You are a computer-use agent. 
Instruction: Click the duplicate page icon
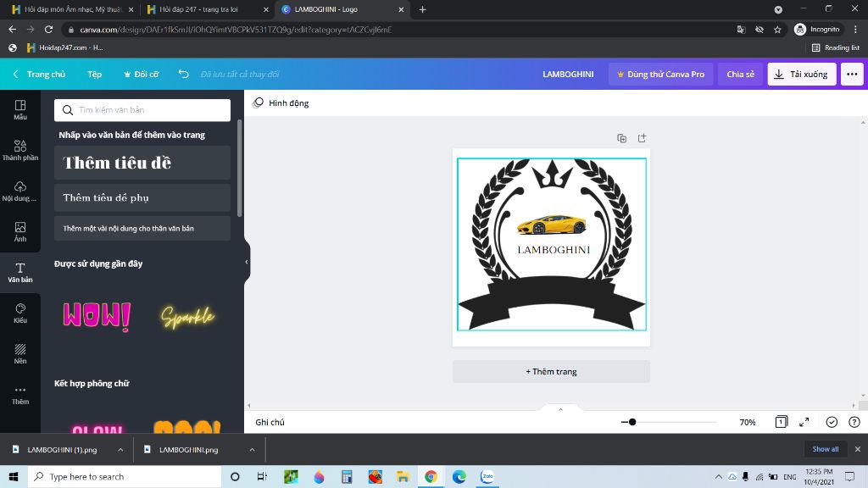(621, 138)
